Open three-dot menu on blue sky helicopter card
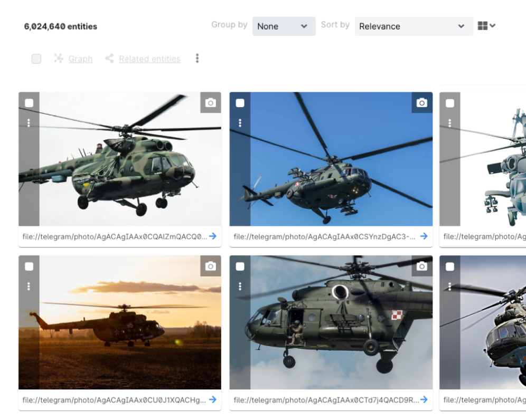Image resolution: width=526 pixels, height=420 pixels. point(240,123)
